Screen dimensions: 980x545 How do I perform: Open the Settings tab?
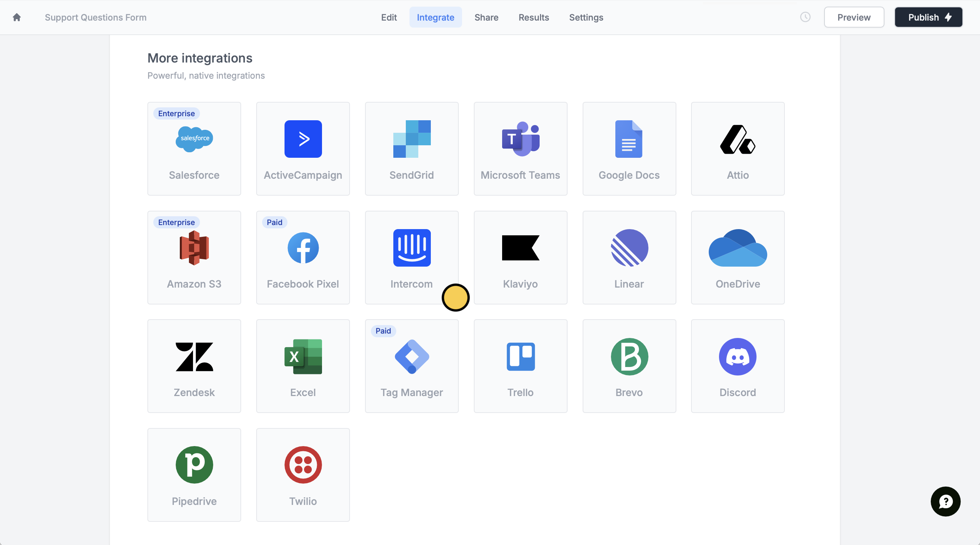pyautogui.click(x=586, y=17)
